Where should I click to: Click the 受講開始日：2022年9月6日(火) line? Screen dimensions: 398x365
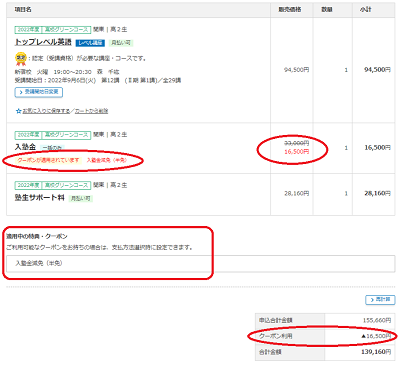98,80
